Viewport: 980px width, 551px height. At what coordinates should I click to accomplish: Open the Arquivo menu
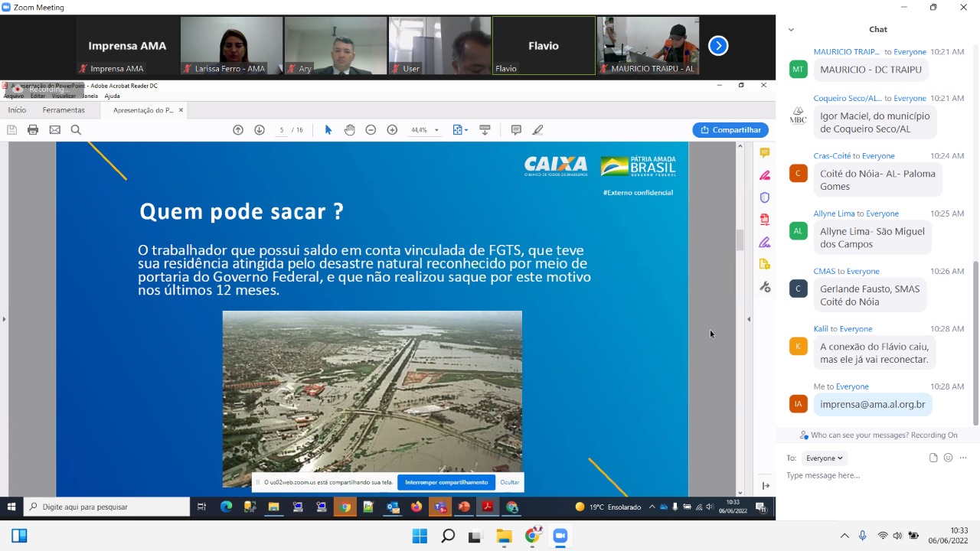coord(13,96)
